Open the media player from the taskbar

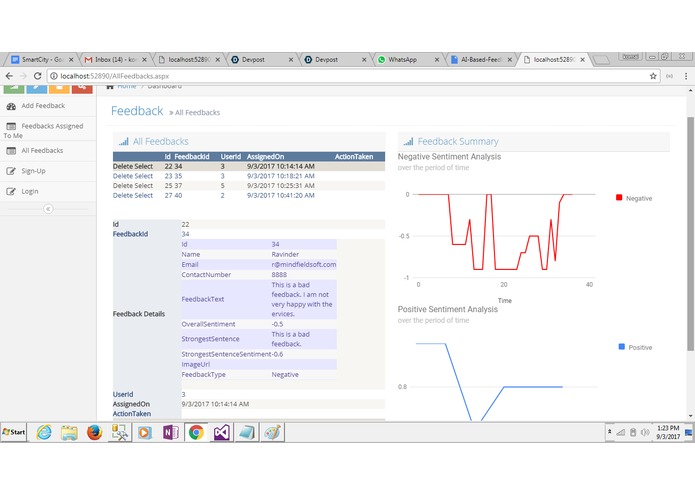click(x=145, y=432)
